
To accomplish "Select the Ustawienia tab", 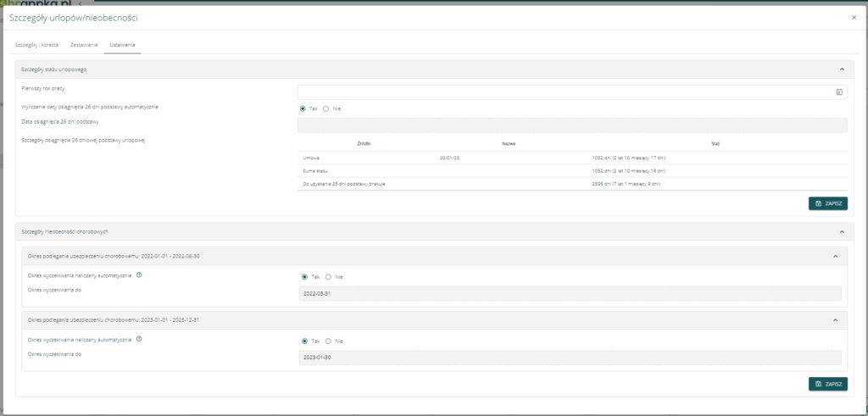I will (x=122, y=44).
